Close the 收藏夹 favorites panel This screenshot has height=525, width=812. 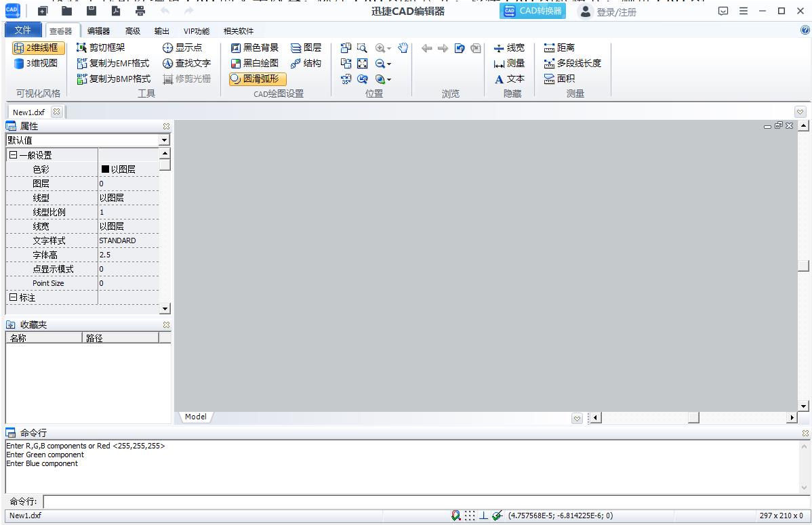point(166,324)
